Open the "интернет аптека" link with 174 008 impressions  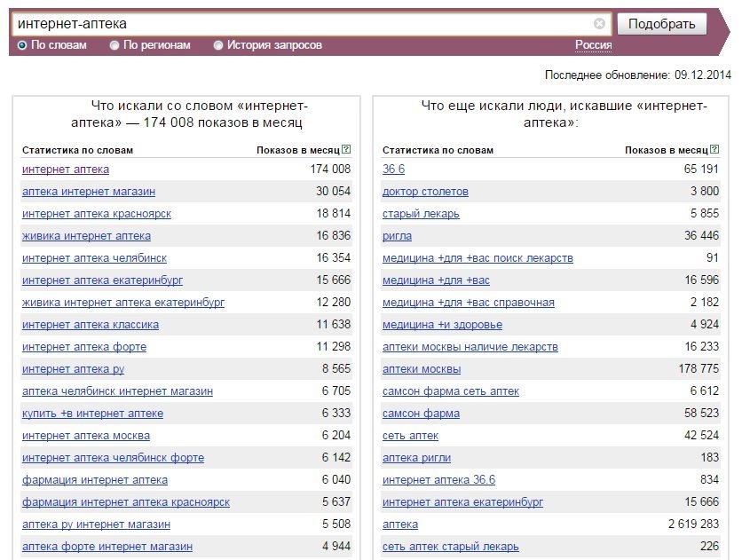[66, 170]
